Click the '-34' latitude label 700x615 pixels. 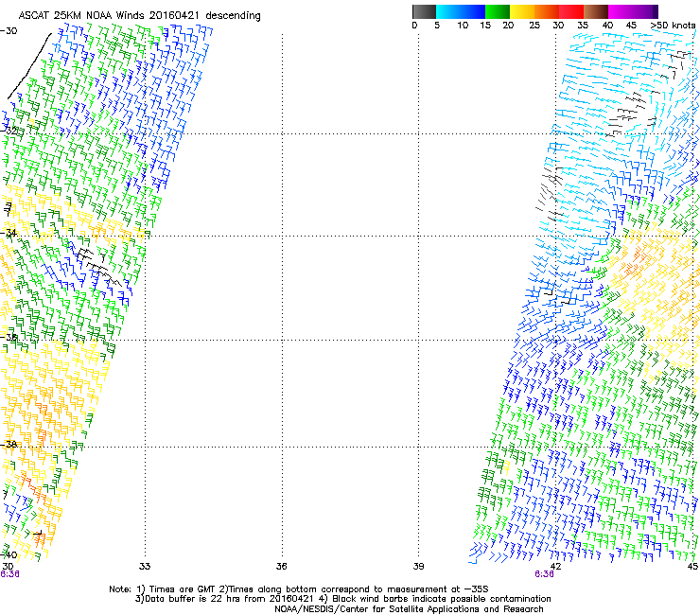tap(9, 233)
